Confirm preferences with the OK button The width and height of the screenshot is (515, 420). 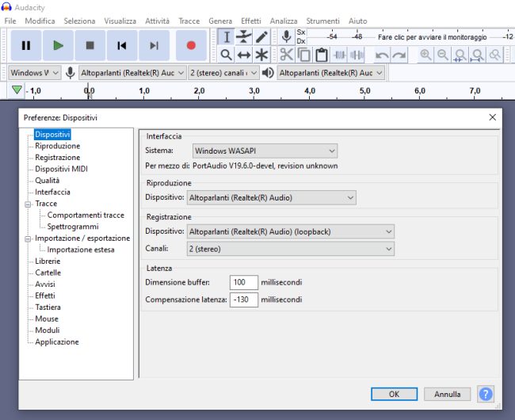pyautogui.click(x=394, y=394)
